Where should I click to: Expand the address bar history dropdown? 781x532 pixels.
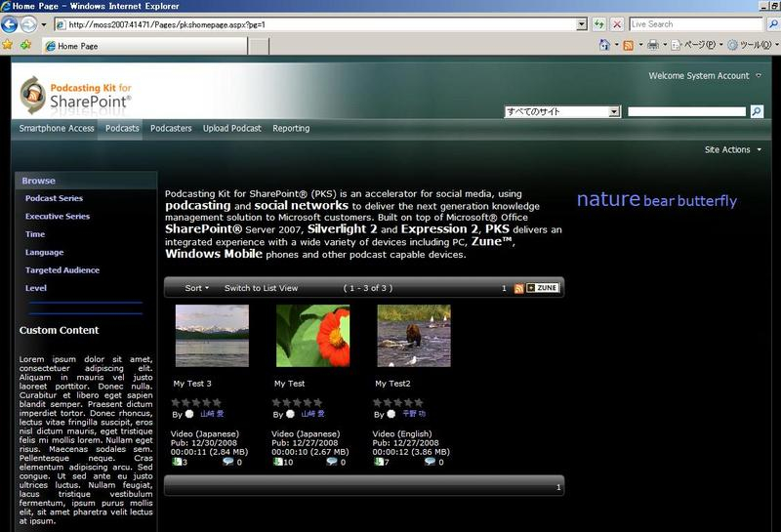[582, 24]
